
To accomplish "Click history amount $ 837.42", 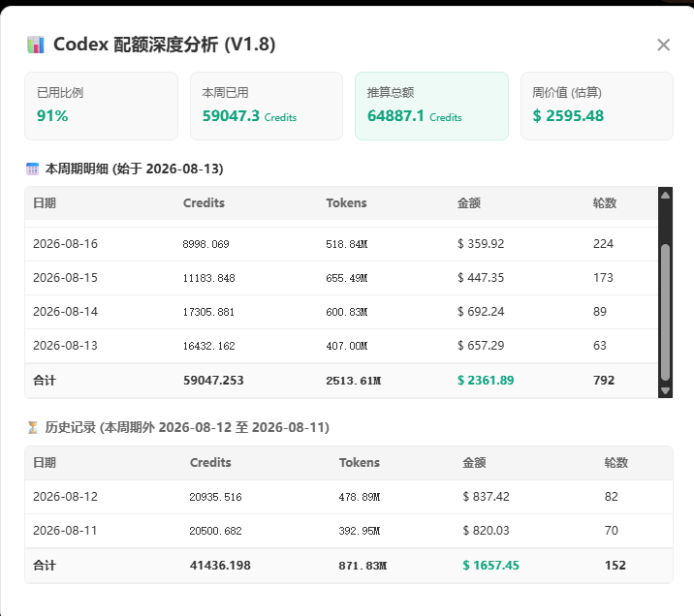I will tap(486, 497).
